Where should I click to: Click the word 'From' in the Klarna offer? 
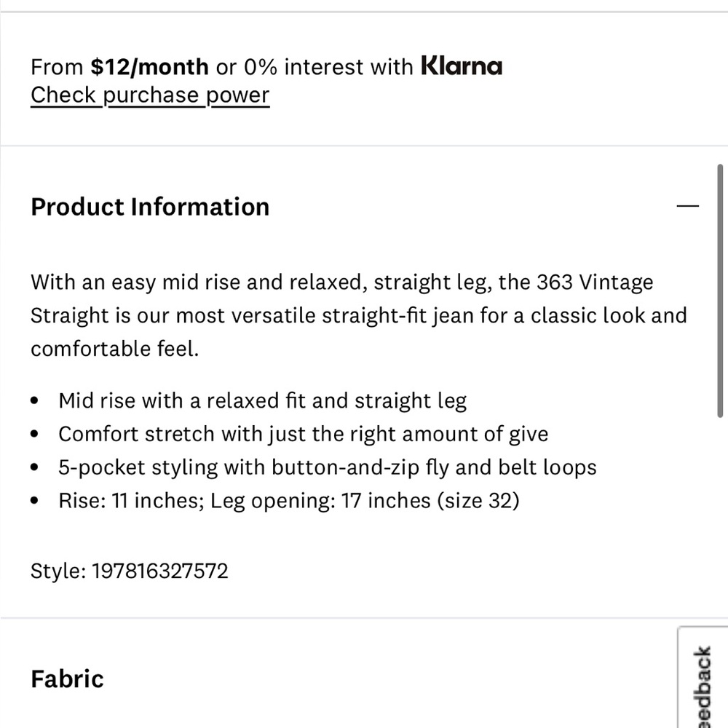[57, 67]
